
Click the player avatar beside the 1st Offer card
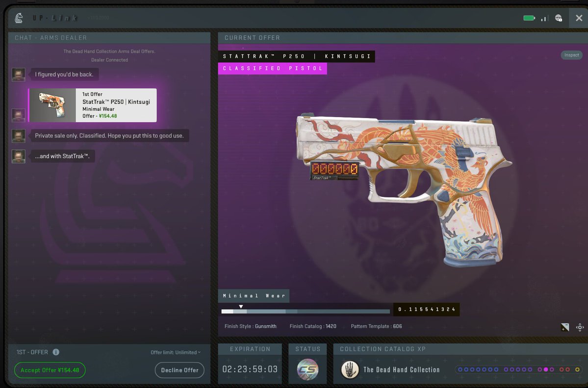point(18,115)
